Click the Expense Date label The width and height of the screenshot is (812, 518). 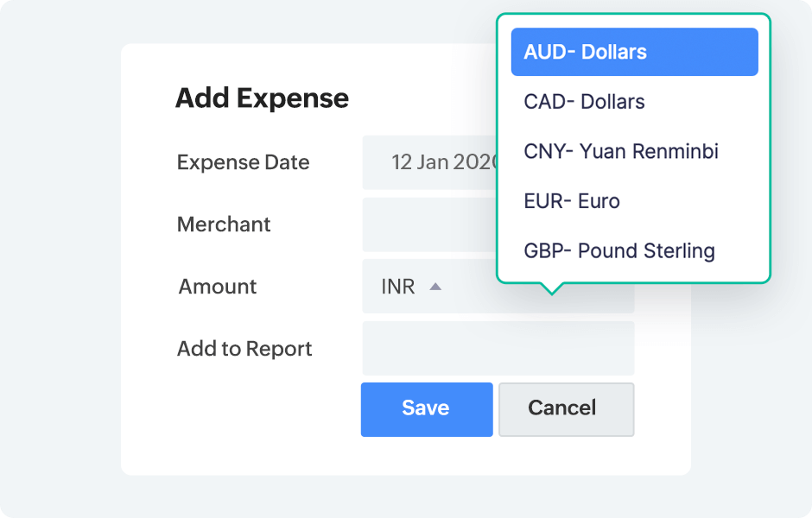click(x=243, y=162)
